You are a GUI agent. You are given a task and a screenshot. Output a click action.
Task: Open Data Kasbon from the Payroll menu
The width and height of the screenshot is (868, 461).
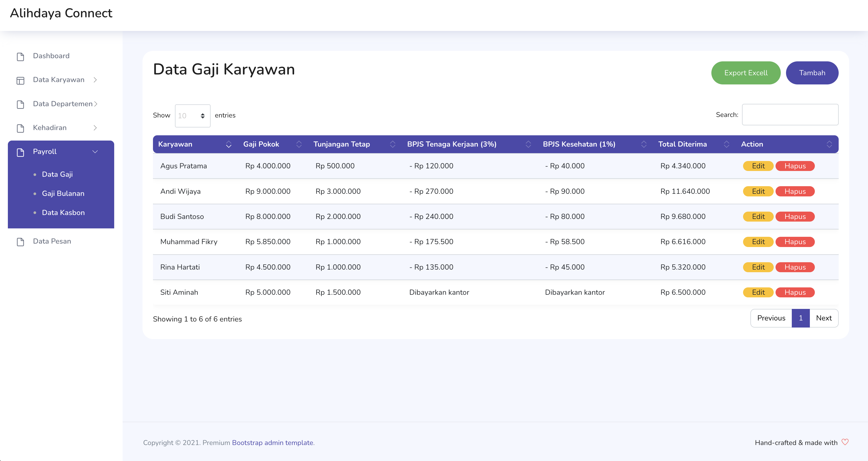pos(63,212)
